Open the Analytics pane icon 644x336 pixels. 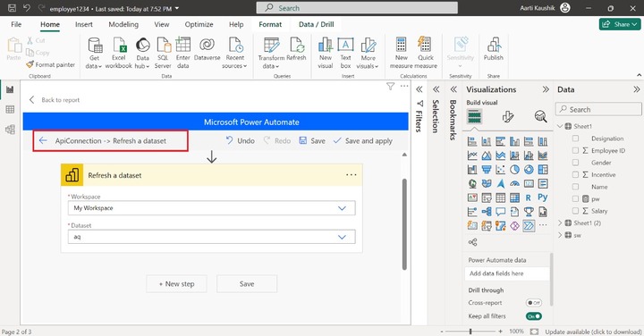click(540, 117)
